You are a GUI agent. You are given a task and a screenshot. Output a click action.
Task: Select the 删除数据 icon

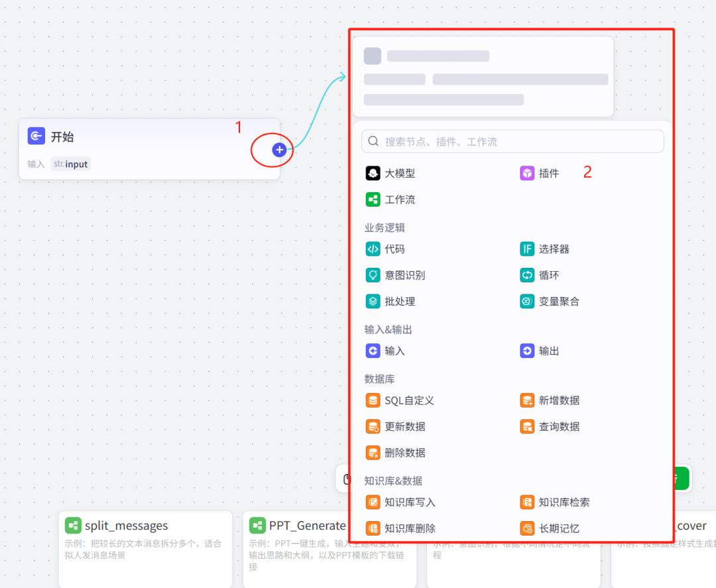click(x=373, y=453)
